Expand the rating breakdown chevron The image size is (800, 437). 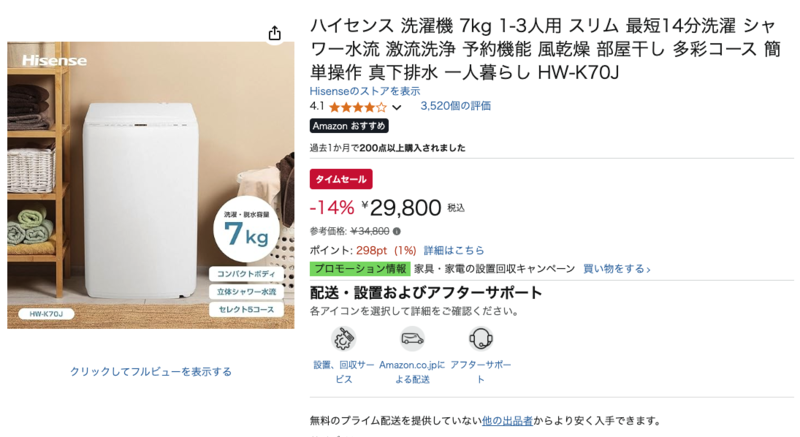pyautogui.click(x=397, y=107)
